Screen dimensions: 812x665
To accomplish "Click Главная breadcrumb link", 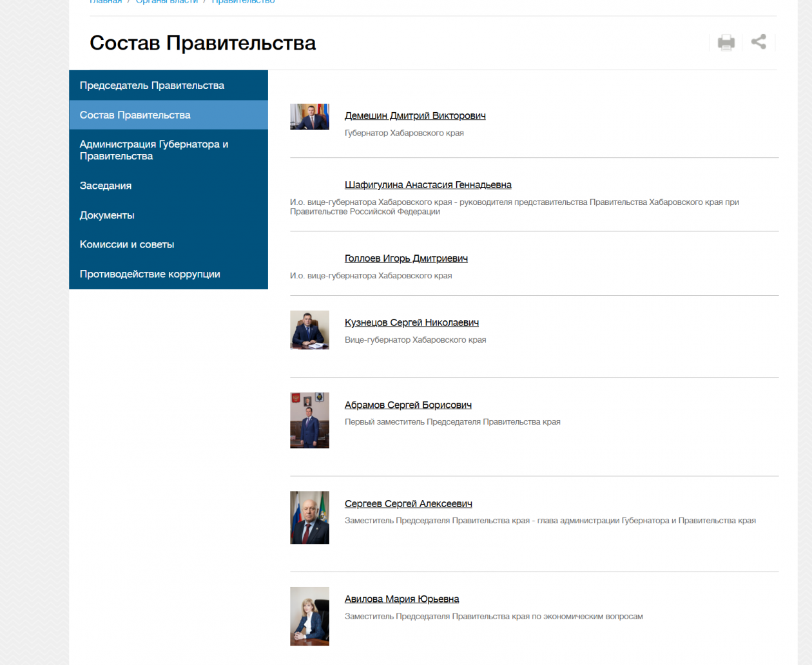I will point(106,2).
